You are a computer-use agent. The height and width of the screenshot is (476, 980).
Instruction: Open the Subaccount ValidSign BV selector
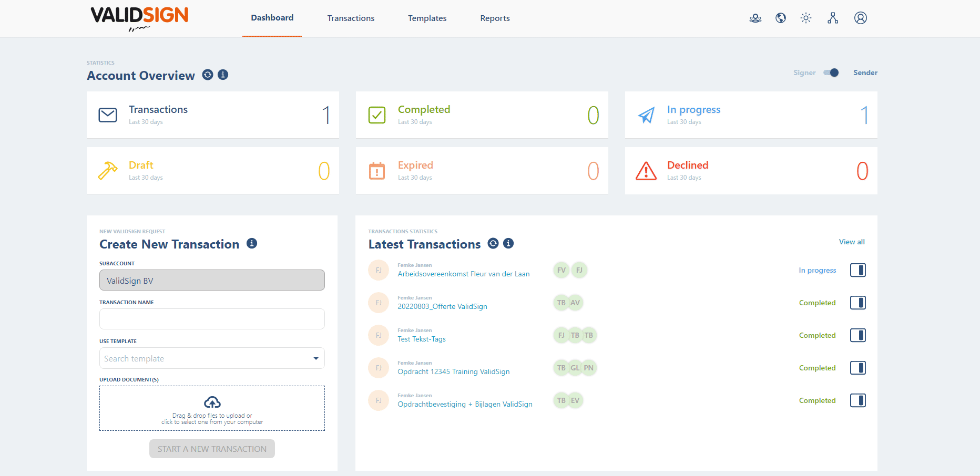212,280
